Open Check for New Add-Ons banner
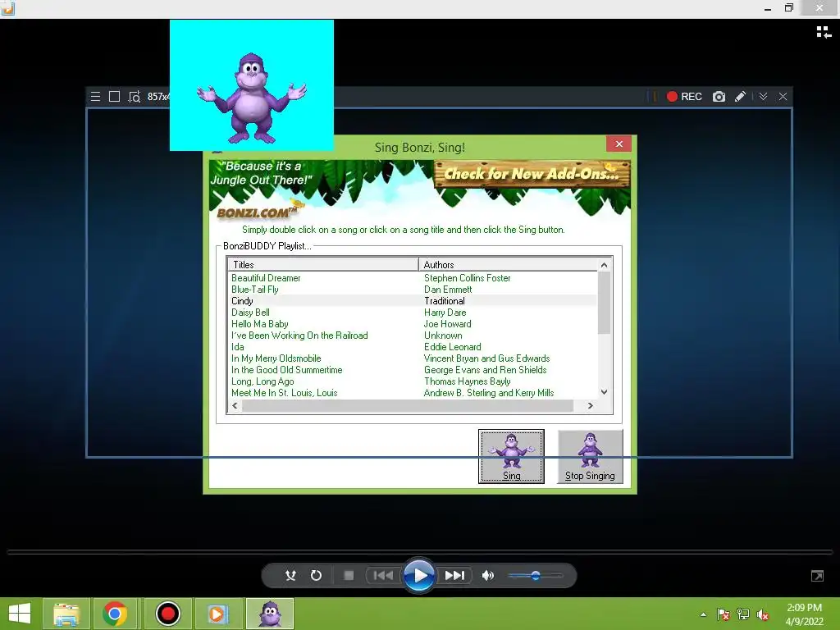This screenshot has height=630, width=840. [x=532, y=174]
